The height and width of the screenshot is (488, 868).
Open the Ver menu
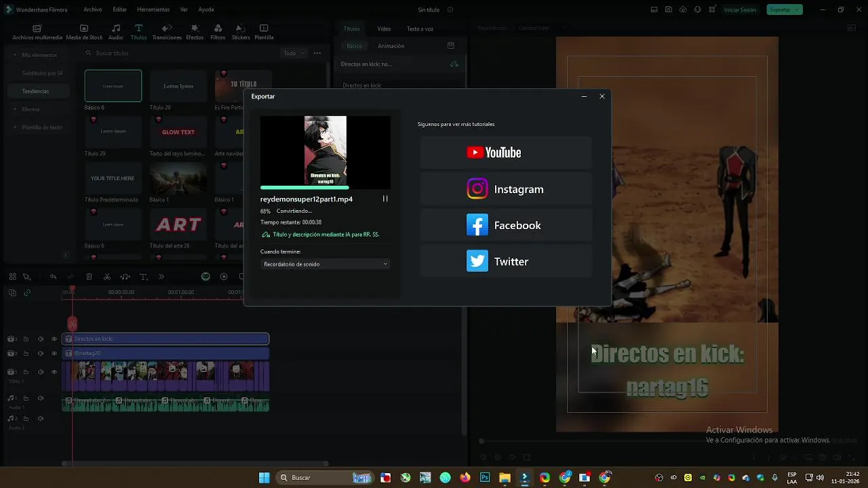click(x=184, y=9)
